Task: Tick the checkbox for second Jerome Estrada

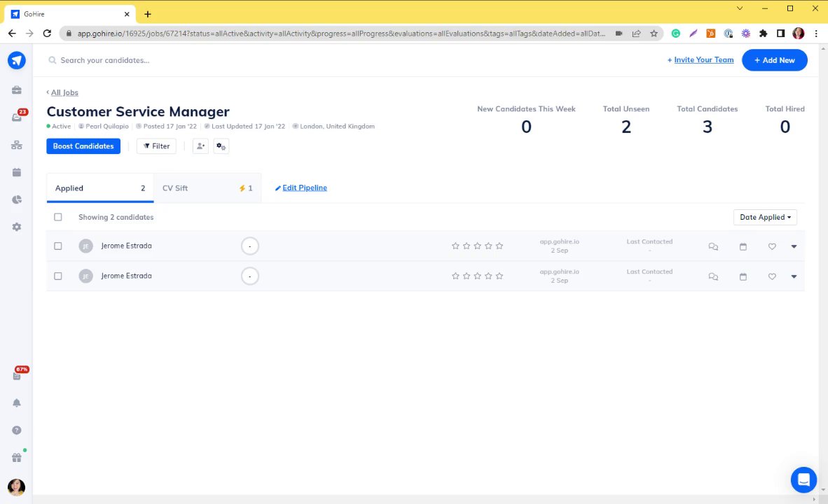Action: tap(58, 276)
